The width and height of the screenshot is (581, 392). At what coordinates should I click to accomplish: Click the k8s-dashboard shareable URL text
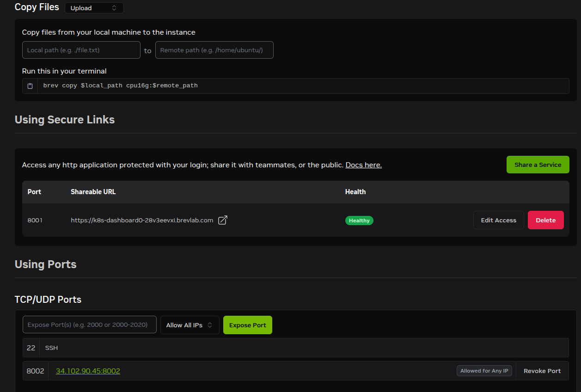(142, 220)
